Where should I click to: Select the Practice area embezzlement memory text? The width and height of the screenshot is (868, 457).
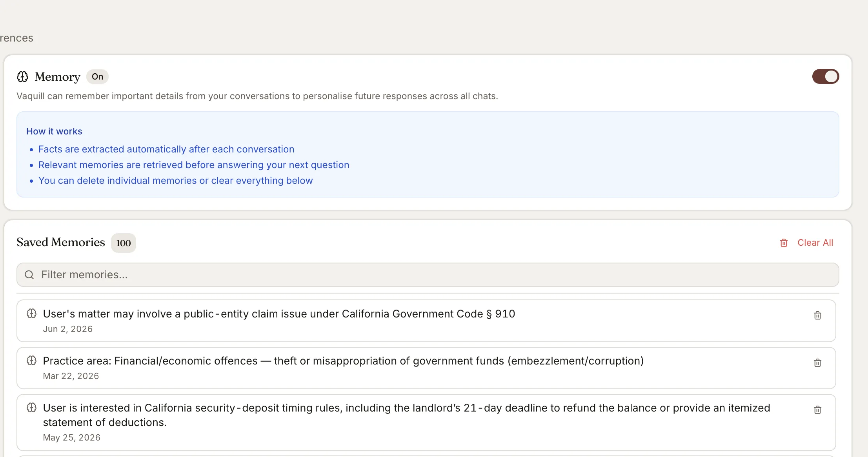(x=343, y=361)
